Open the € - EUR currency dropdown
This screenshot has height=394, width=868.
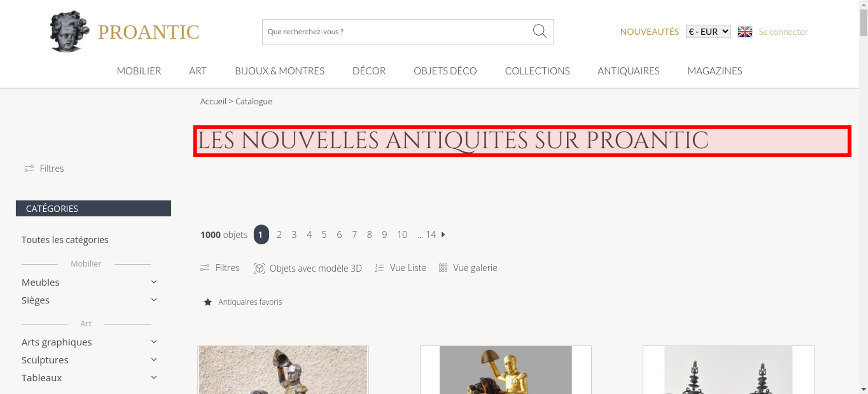coord(708,32)
